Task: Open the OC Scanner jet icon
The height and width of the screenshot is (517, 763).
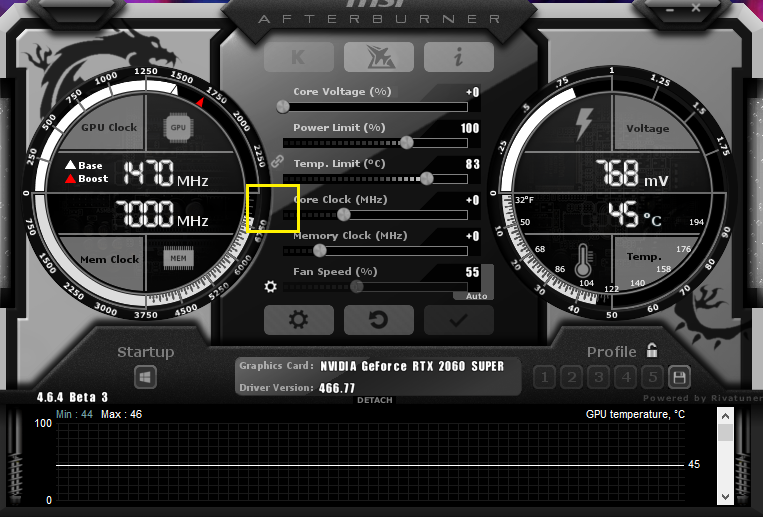Action: [379, 57]
